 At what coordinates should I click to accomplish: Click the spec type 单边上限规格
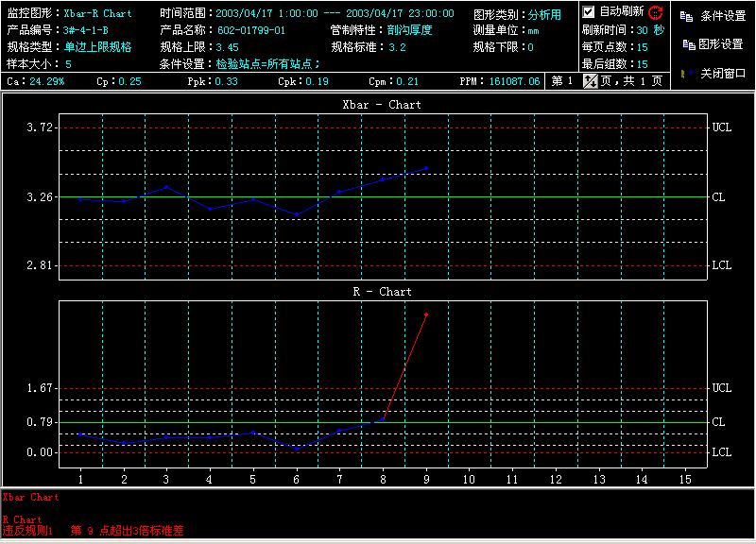point(98,47)
